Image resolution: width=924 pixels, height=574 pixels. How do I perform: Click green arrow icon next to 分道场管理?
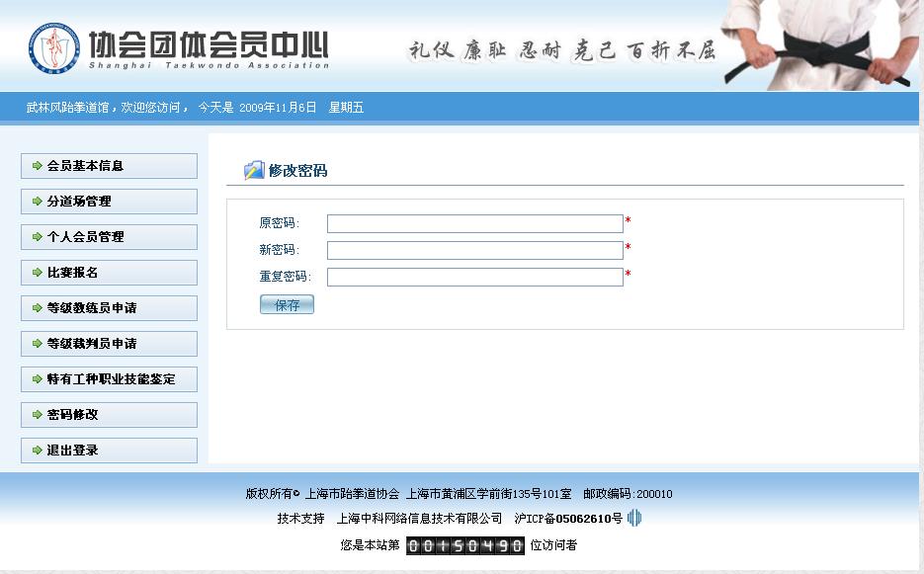(x=38, y=201)
